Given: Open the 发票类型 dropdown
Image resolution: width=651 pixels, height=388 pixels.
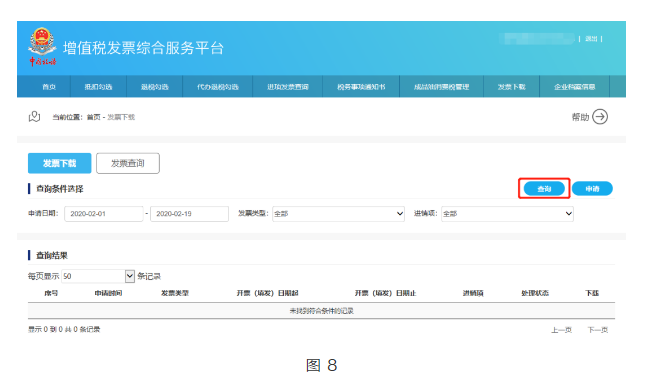Looking at the screenshot, I should coord(338,214).
